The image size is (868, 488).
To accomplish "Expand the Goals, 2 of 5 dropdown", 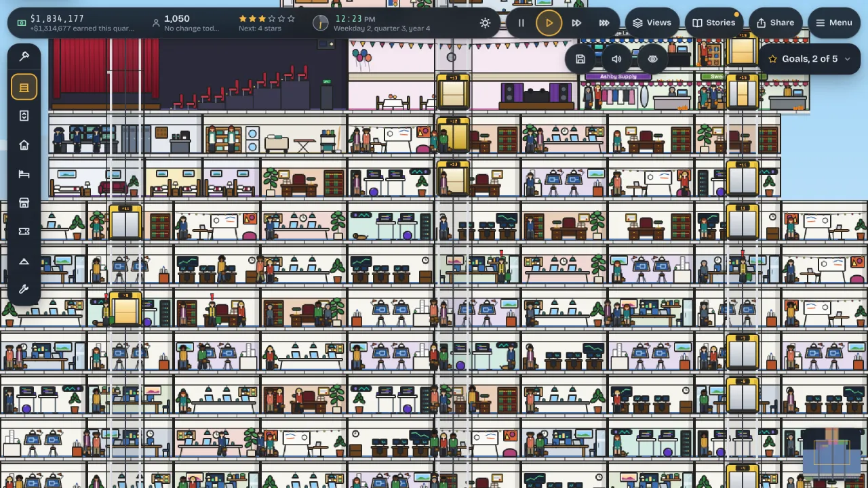I will point(809,59).
